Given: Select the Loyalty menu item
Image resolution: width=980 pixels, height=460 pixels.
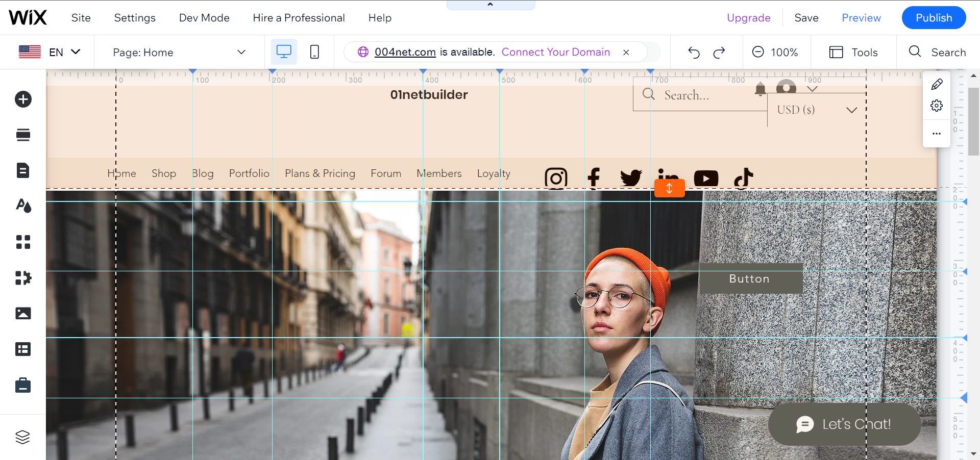Looking at the screenshot, I should point(494,173).
